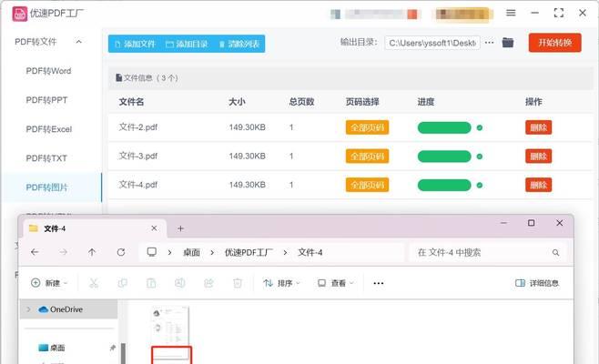Expand the OneDrive tree item
The width and height of the screenshot is (599, 364).
click(28, 309)
